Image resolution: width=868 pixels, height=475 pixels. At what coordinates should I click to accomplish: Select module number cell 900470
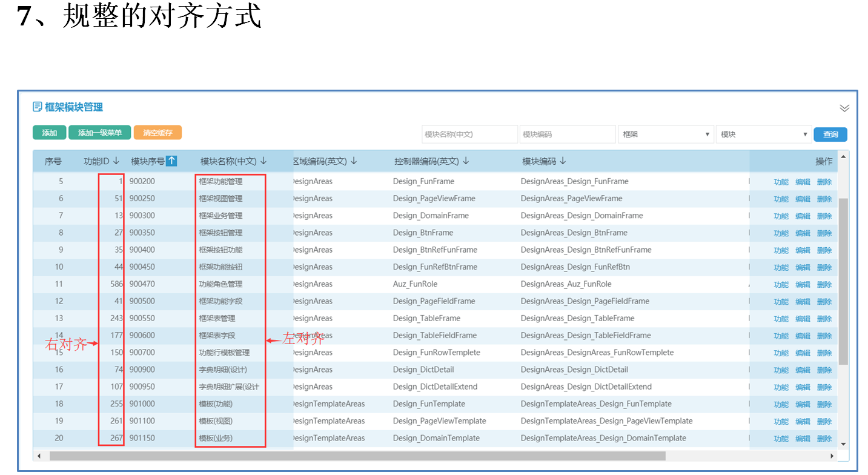[142, 284]
